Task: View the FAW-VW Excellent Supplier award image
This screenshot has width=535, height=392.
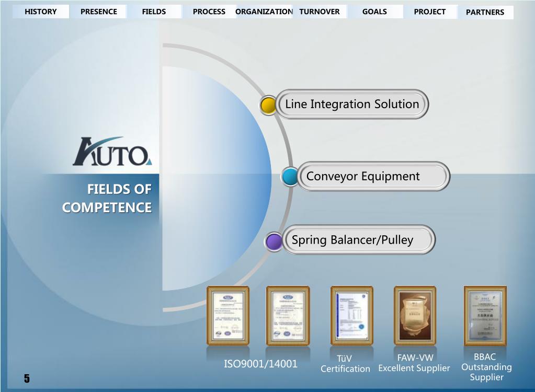Action: click(x=415, y=316)
